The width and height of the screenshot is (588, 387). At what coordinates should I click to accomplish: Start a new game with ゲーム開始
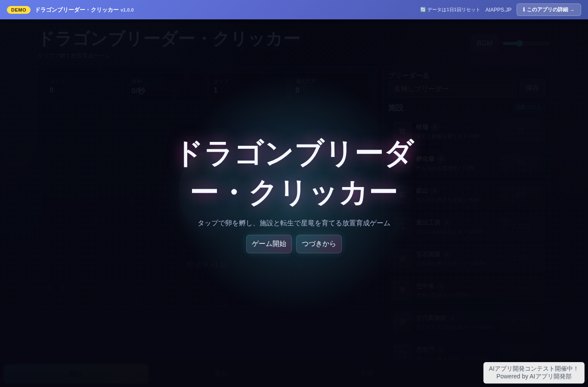[x=269, y=244]
